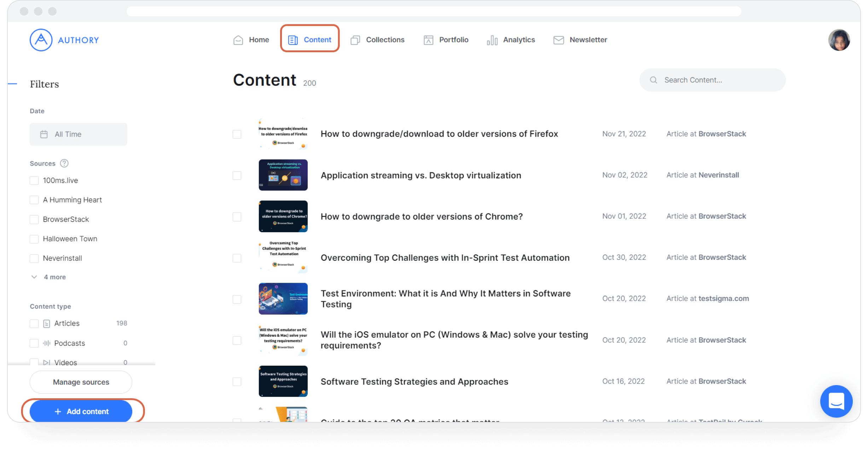Enable the 100ms.live source filter

[34, 181]
